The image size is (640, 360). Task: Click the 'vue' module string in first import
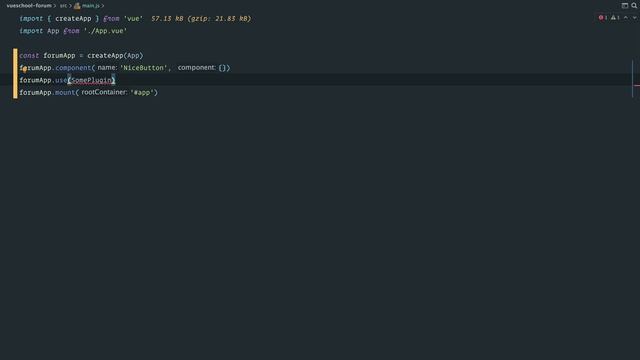point(133,18)
